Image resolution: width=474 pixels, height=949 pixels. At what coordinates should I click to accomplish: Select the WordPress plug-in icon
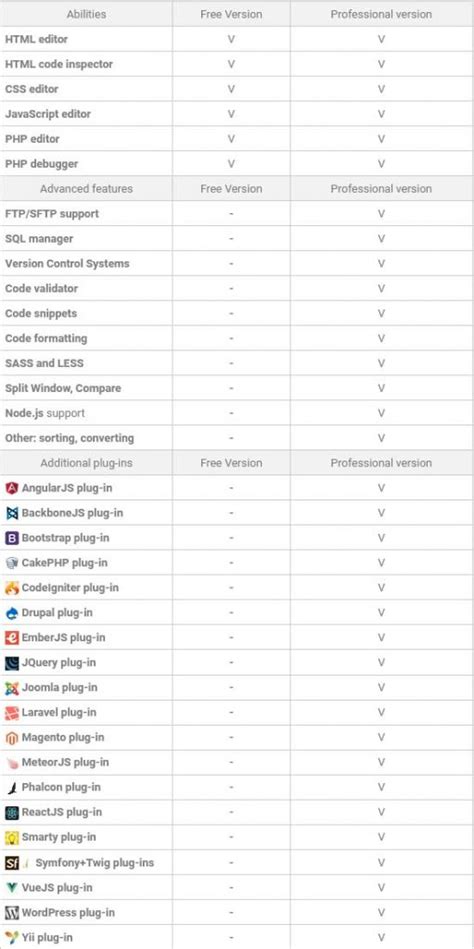click(12, 912)
